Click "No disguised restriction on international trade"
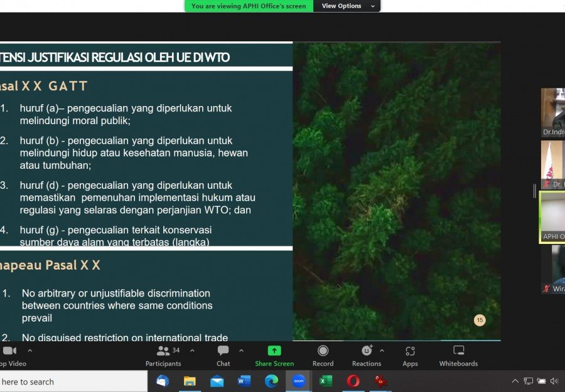This screenshot has height=392, width=565. pyautogui.click(x=125, y=337)
